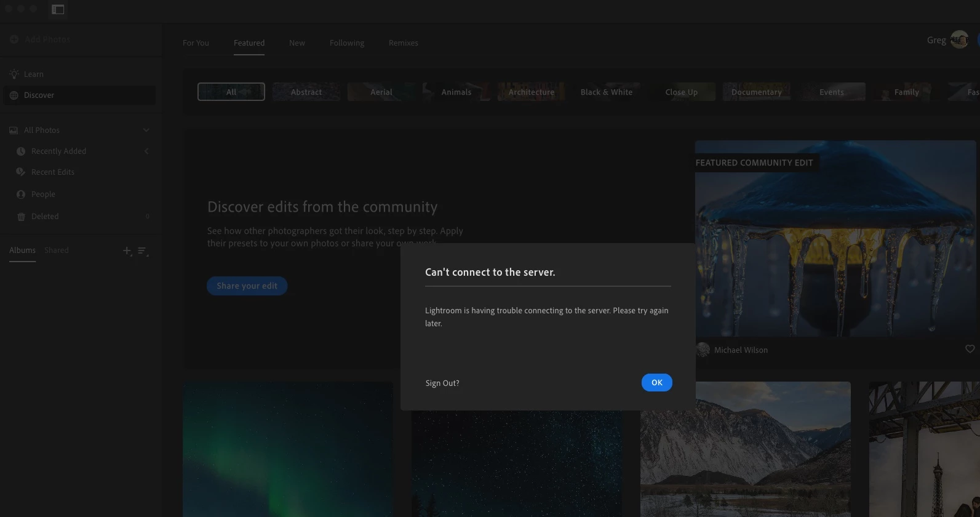The width and height of the screenshot is (980, 517).
Task: Select the Events category filter
Action: [x=832, y=92]
